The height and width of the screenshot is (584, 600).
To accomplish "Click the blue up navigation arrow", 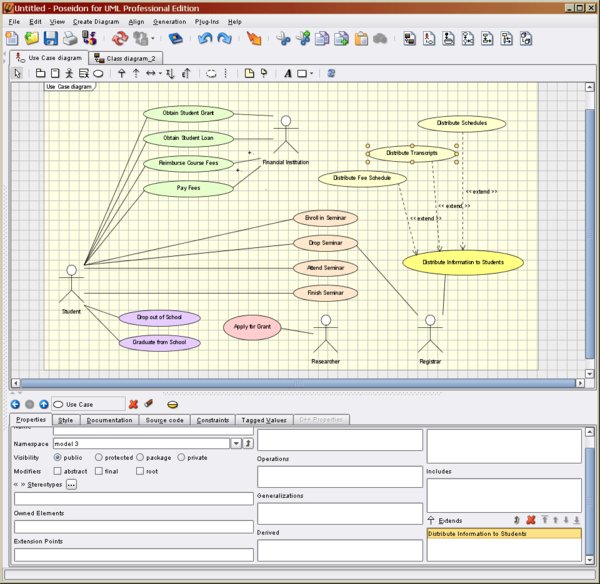I will [x=44, y=404].
